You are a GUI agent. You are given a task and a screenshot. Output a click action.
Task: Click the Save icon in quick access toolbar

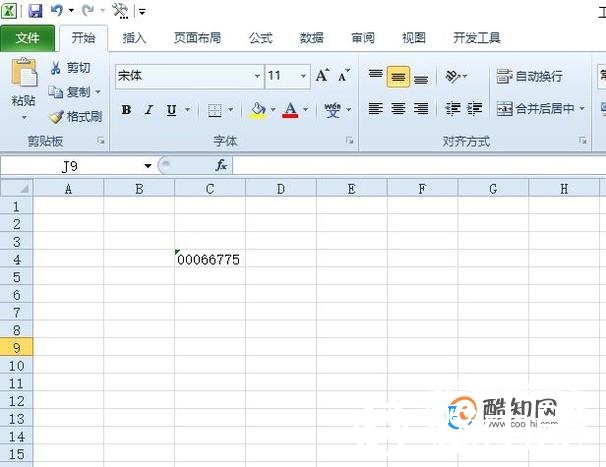35,11
